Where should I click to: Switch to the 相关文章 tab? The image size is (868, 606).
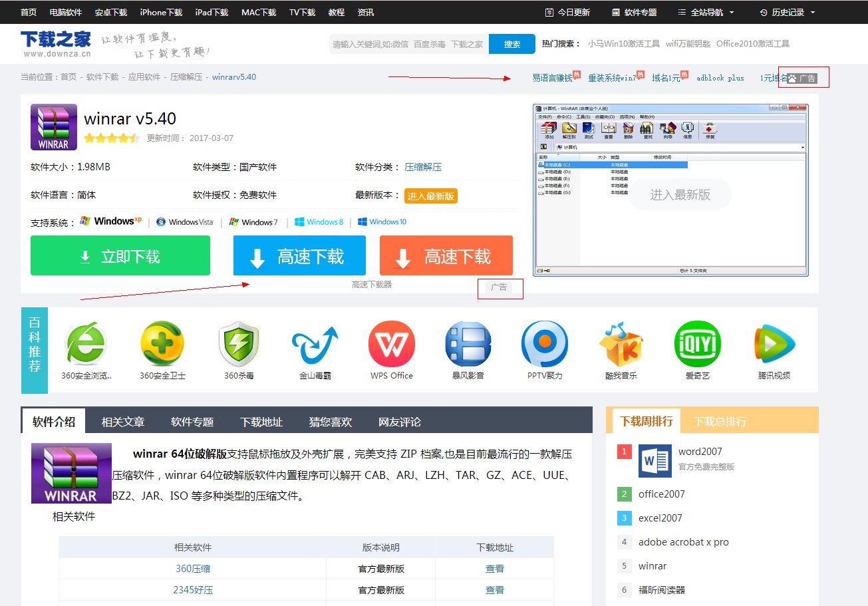123,422
